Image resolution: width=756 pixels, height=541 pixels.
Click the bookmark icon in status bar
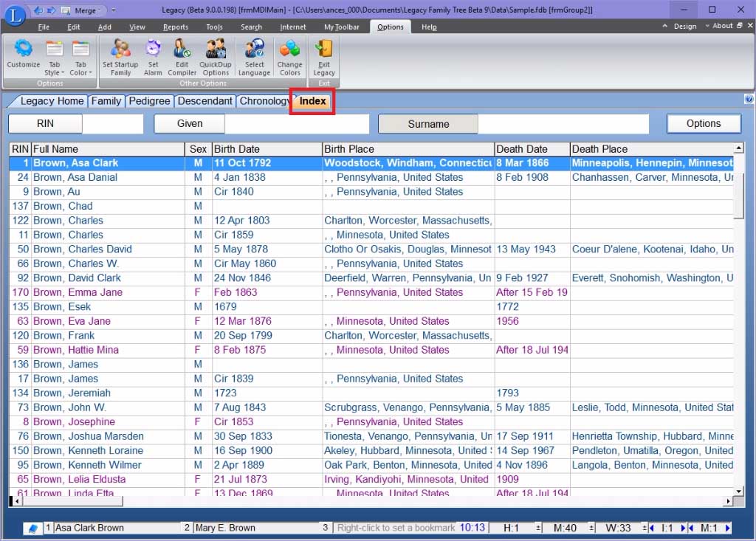(32, 528)
